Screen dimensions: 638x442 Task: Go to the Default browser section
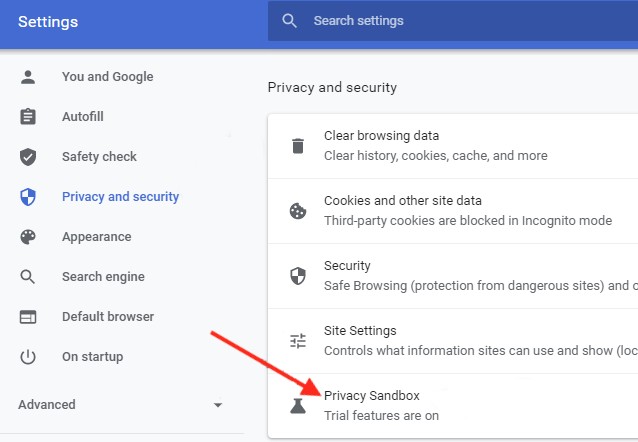click(108, 317)
